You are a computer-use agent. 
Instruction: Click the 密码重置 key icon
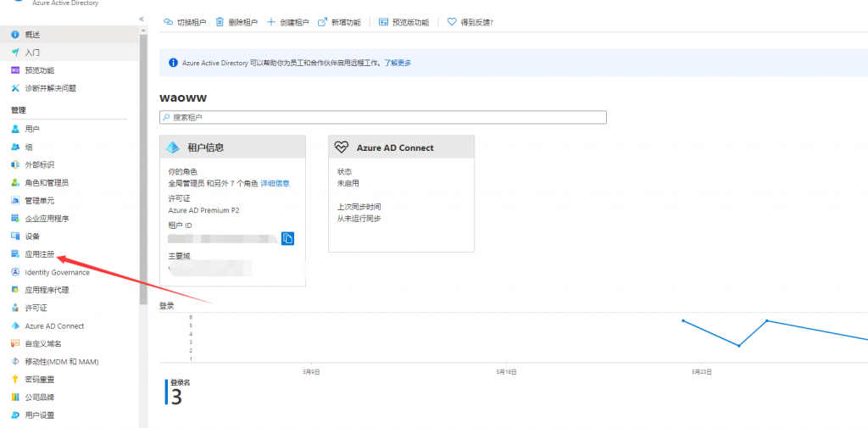click(15, 380)
